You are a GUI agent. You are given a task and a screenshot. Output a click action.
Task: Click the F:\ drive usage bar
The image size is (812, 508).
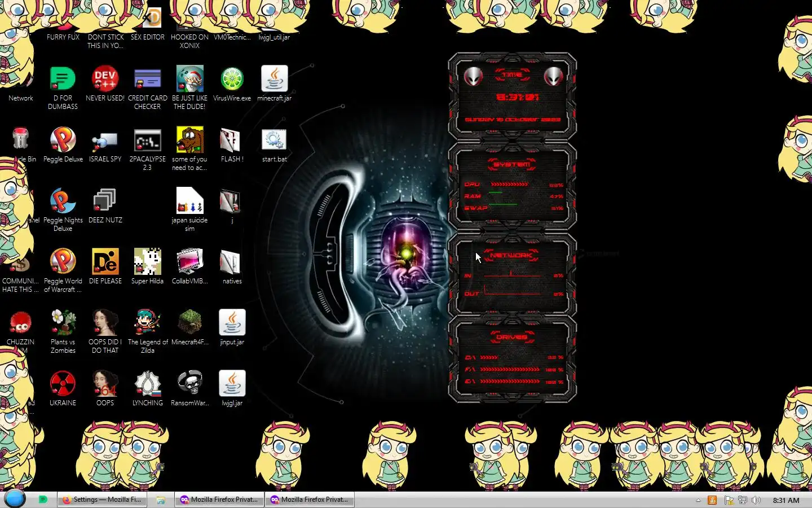510,370
